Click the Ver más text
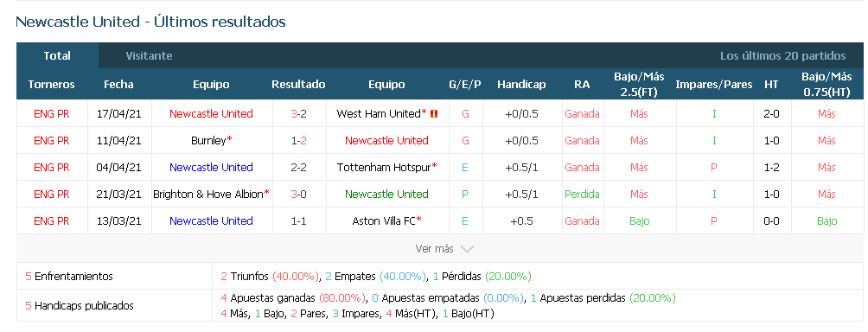Image resolution: width=868 pixels, height=332 pixels. click(x=434, y=249)
